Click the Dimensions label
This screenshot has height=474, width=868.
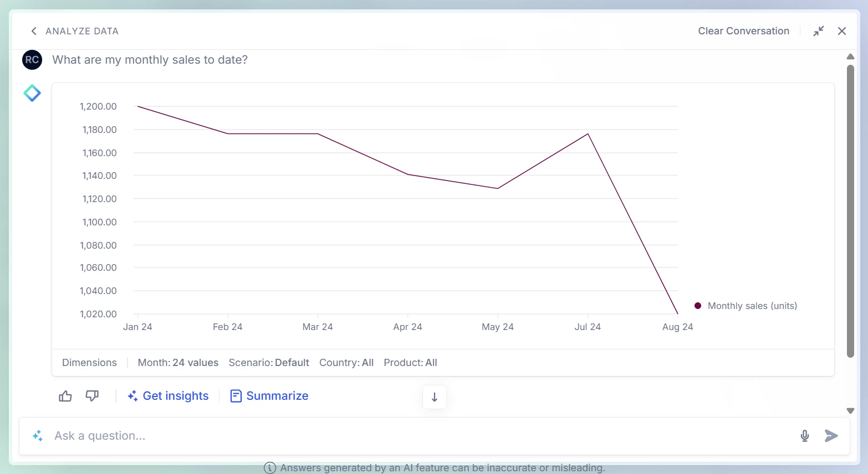pyautogui.click(x=89, y=363)
